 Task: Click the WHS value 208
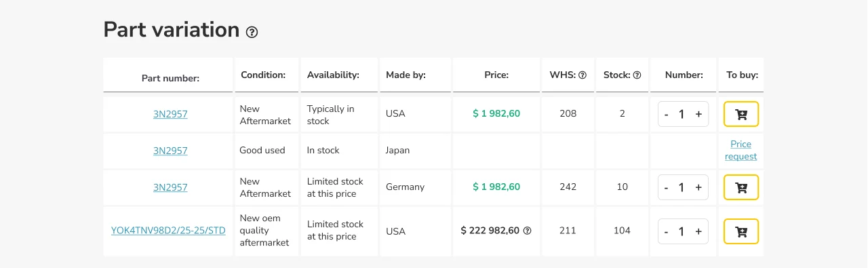coord(568,114)
